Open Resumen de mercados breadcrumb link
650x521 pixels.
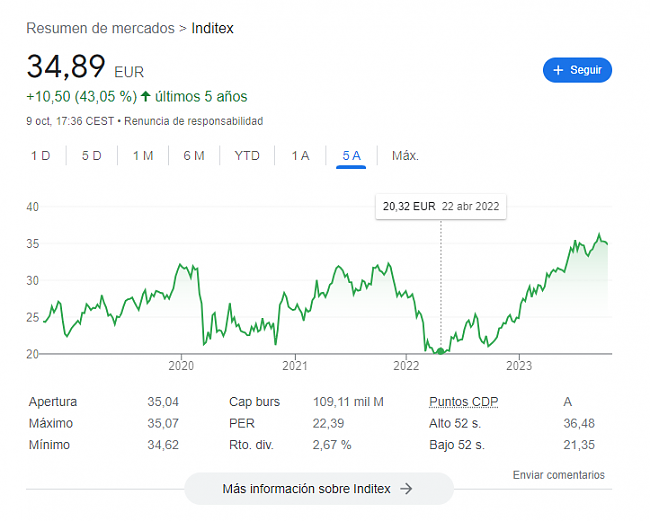tap(100, 28)
